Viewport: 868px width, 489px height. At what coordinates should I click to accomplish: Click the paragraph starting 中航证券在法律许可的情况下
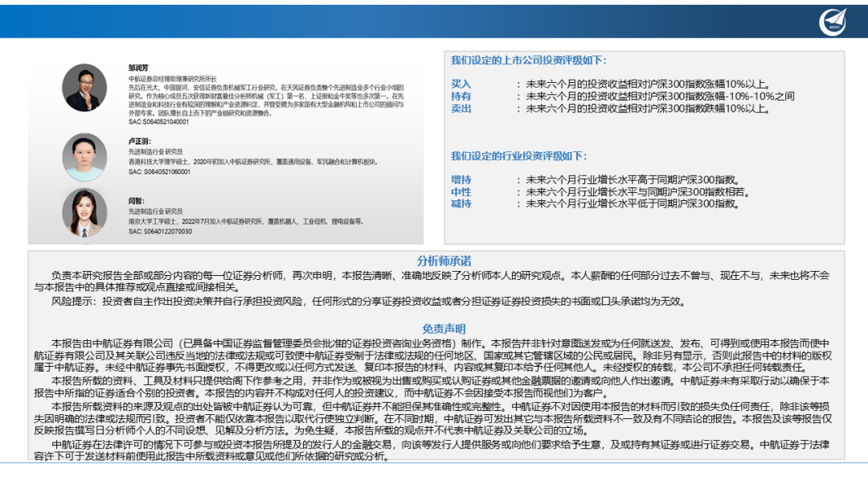point(432,450)
